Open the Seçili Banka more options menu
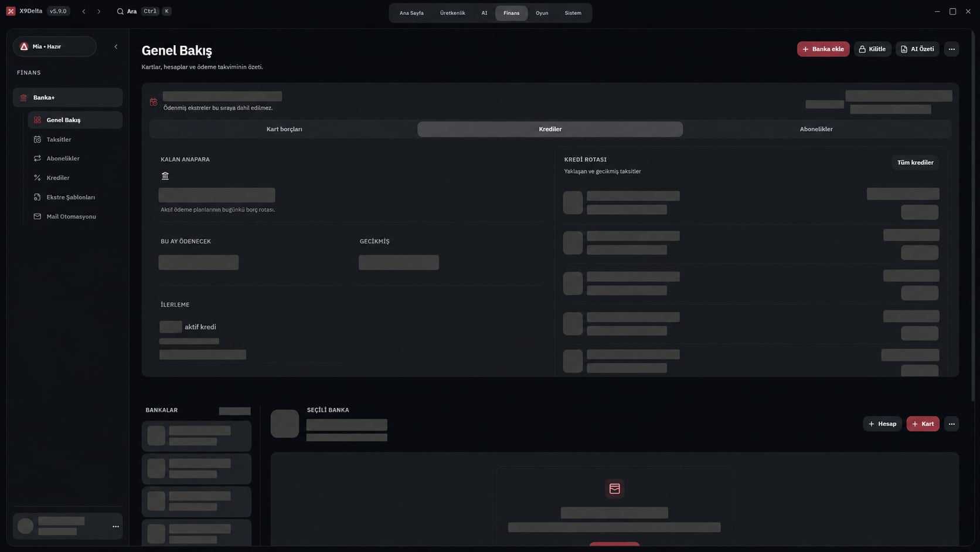The width and height of the screenshot is (980, 552). (951, 424)
